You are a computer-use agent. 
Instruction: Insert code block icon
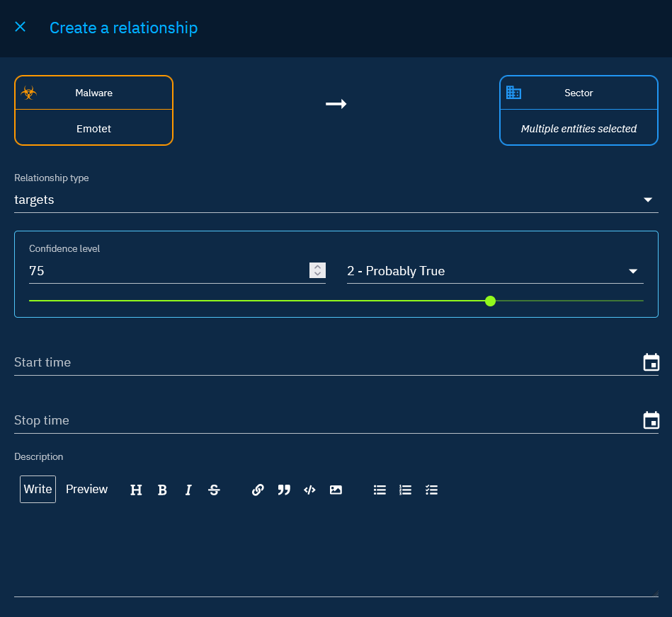coord(309,490)
